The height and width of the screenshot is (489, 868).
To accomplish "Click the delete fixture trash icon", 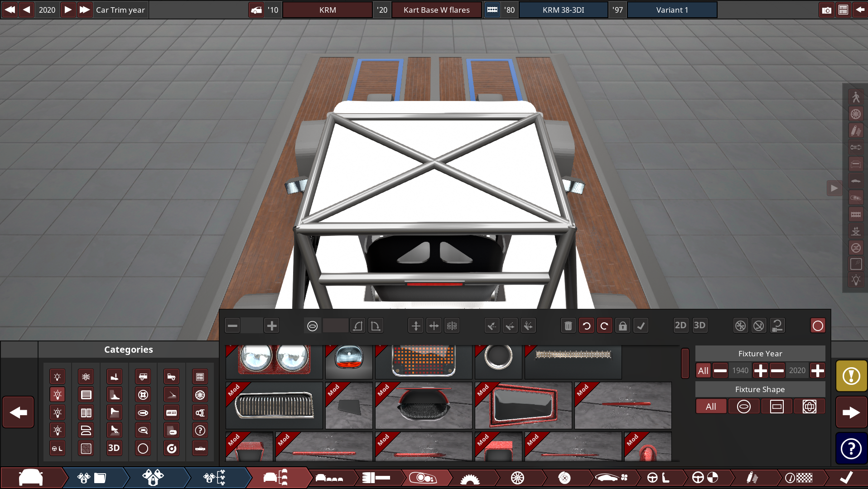I will tap(568, 326).
